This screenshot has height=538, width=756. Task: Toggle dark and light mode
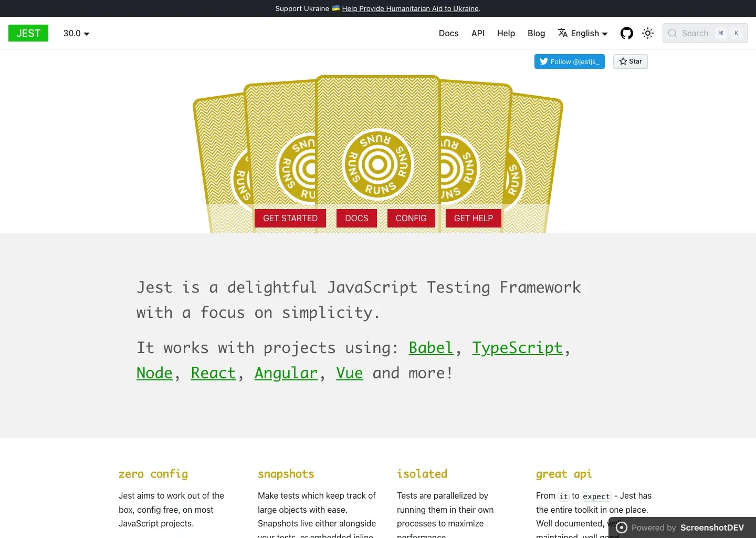648,33
